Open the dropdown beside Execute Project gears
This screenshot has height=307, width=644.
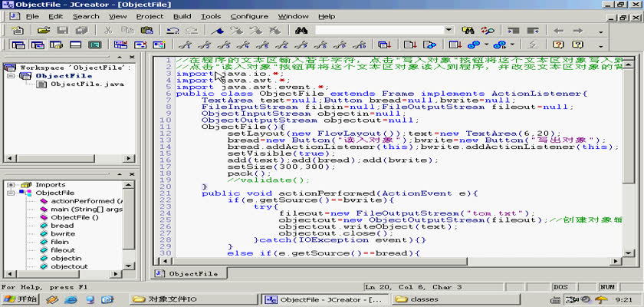click(487, 45)
